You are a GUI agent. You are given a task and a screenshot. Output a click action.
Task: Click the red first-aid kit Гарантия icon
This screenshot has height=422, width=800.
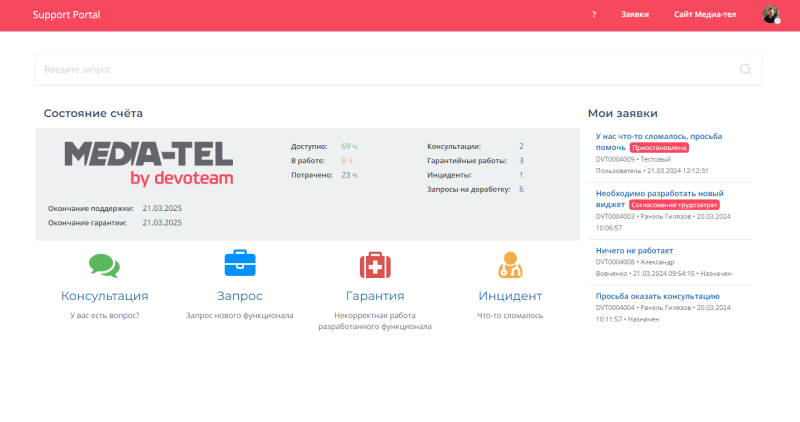pyautogui.click(x=375, y=265)
